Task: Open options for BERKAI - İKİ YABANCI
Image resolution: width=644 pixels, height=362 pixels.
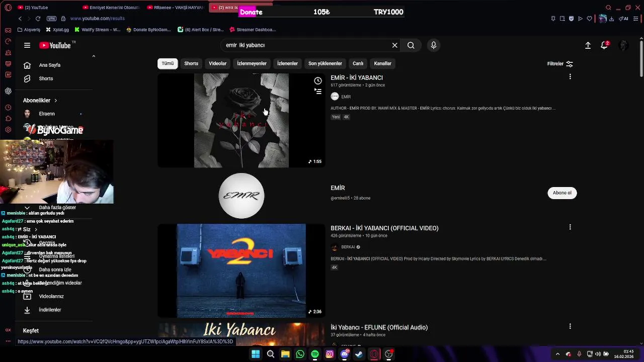Action: click(570, 227)
